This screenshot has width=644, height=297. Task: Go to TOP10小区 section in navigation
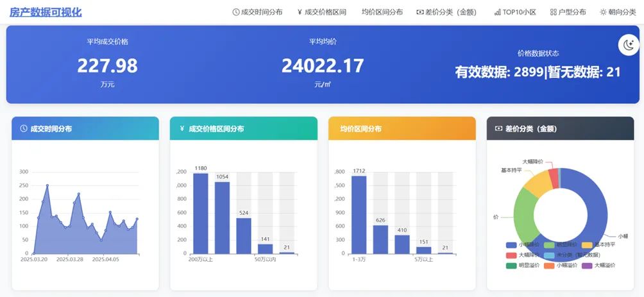point(519,12)
